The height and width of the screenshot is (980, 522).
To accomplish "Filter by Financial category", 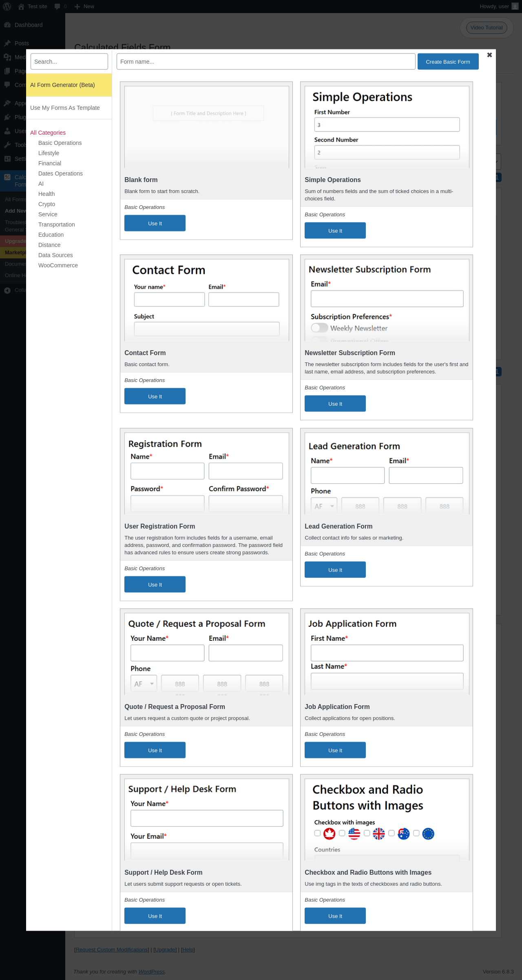I will [50, 163].
